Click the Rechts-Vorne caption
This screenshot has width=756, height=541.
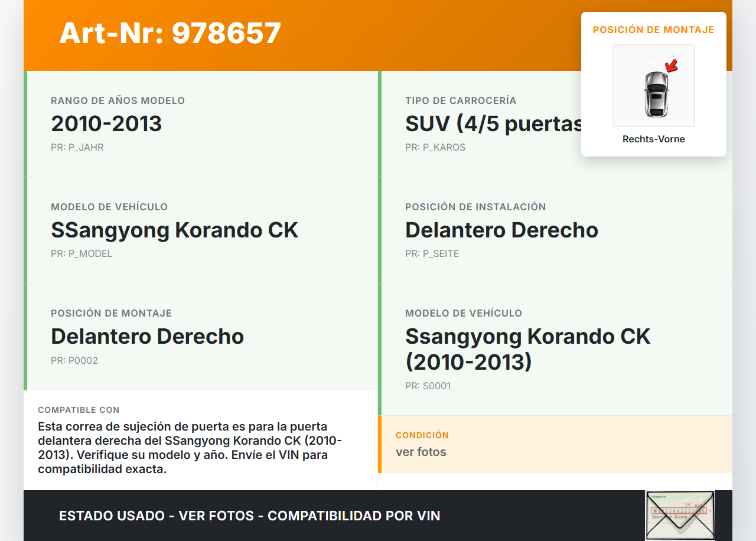point(653,139)
